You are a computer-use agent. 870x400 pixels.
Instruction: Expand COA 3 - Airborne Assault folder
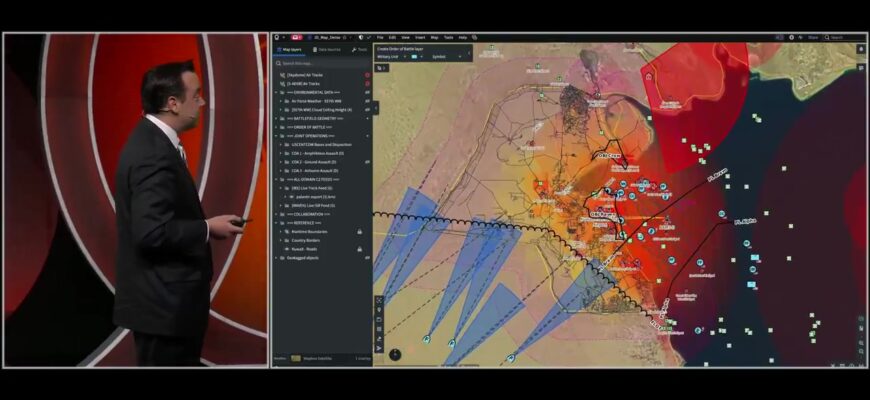(281, 171)
